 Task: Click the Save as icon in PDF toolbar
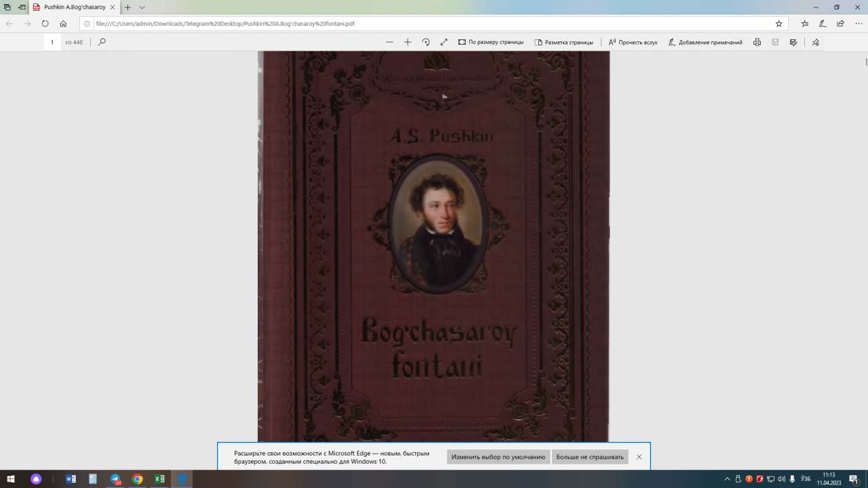793,42
